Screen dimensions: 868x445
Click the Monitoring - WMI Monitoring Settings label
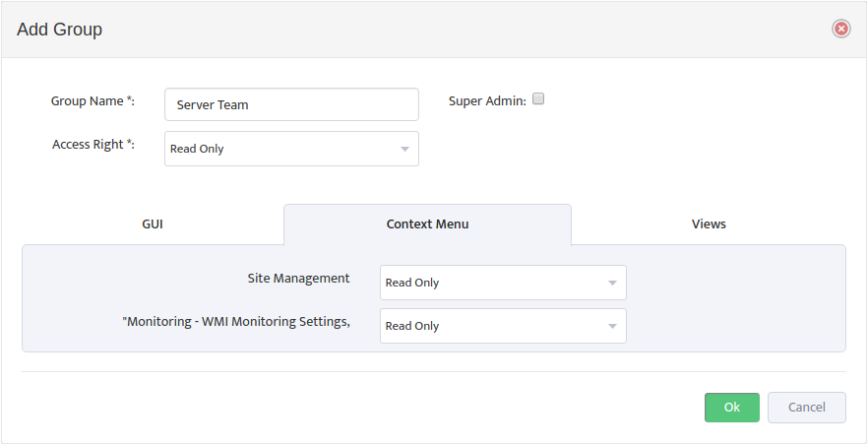click(x=236, y=322)
